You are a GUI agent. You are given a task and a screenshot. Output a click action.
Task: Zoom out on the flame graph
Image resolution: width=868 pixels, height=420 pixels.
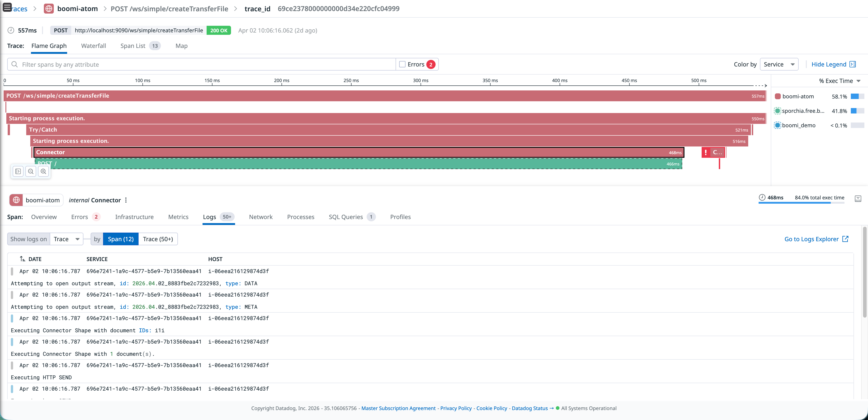coord(31,171)
